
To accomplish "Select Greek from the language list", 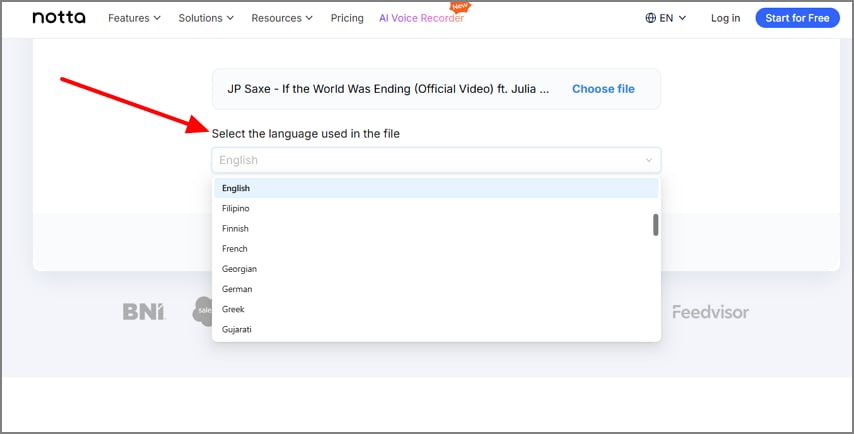I will (436, 309).
